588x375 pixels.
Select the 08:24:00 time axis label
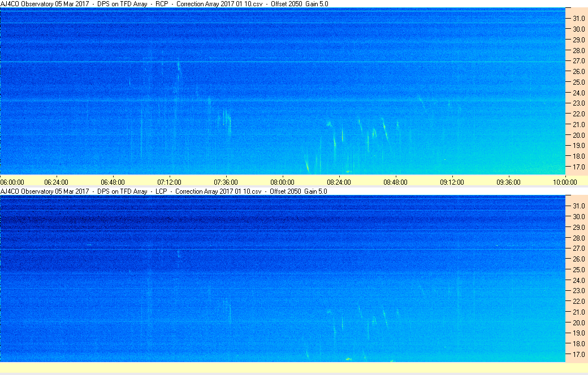[x=339, y=182]
